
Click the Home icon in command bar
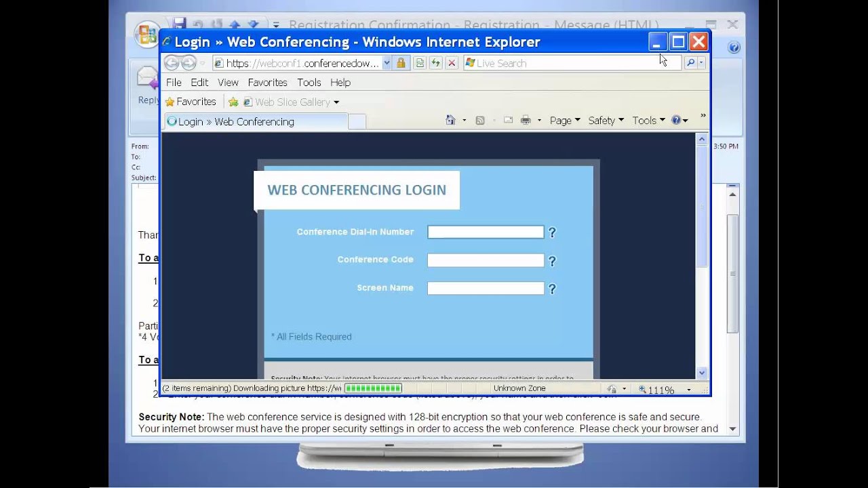[x=450, y=121]
